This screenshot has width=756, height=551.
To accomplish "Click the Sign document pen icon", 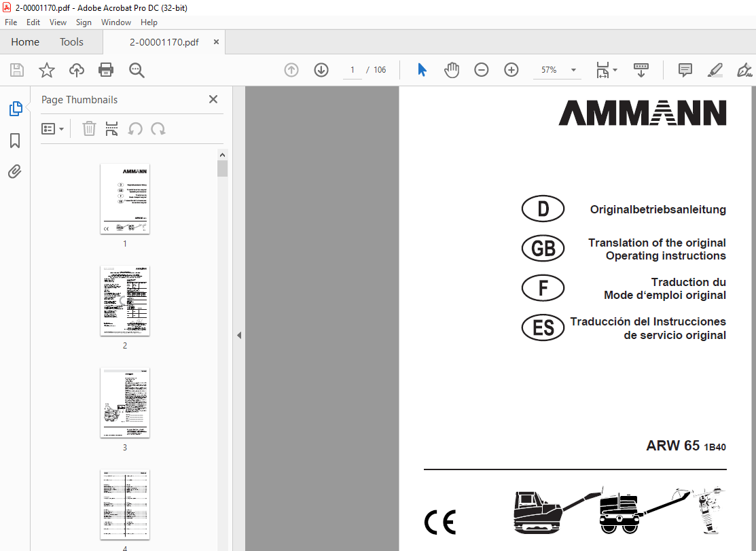I will pos(744,71).
